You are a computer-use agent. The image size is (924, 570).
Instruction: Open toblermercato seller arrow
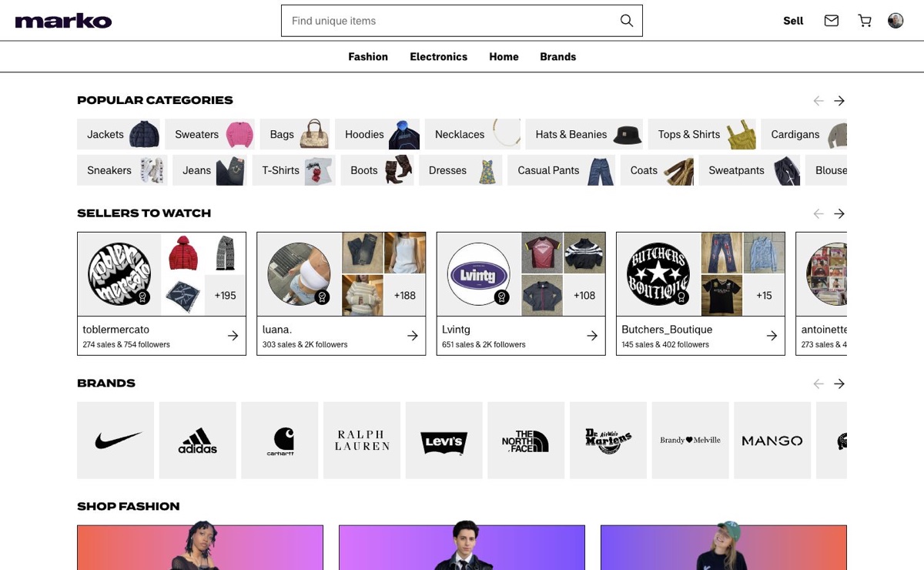(x=233, y=336)
